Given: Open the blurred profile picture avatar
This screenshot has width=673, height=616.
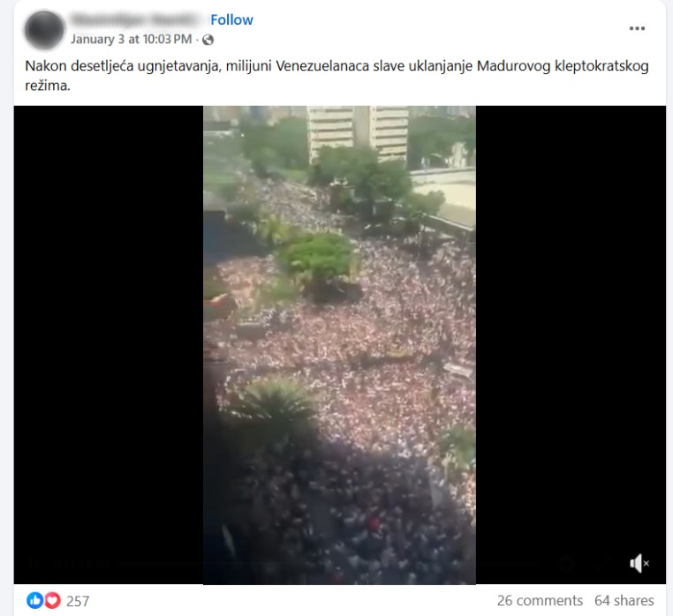Looking at the screenshot, I should coord(44,30).
